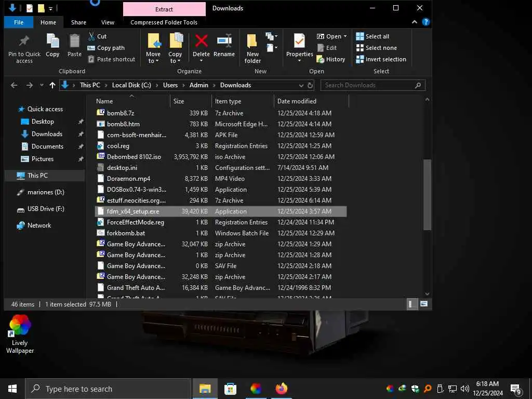Click the Edit command in Open group
The image size is (532, 399).
[327, 48]
